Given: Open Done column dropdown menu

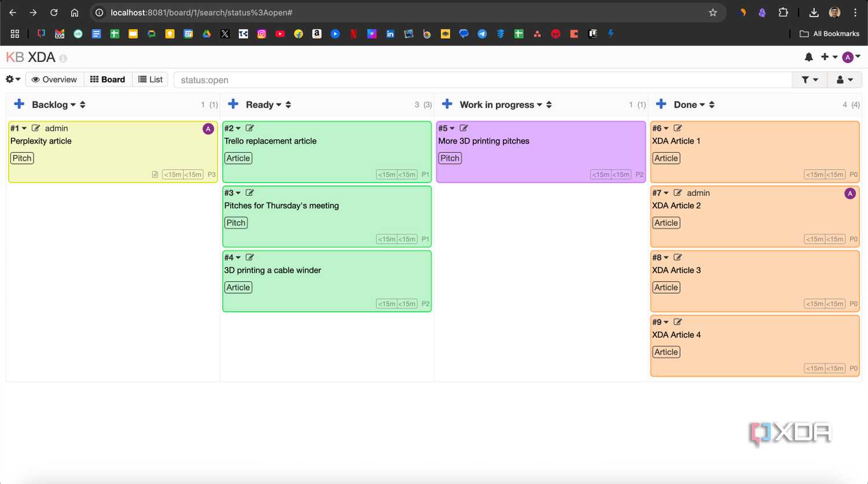Looking at the screenshot, I should [x=689, y=105].
